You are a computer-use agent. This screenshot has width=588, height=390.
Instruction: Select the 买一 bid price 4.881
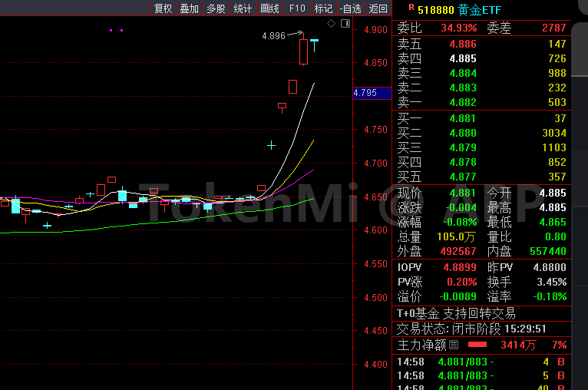pyautogui.click(x=462, y=119)
